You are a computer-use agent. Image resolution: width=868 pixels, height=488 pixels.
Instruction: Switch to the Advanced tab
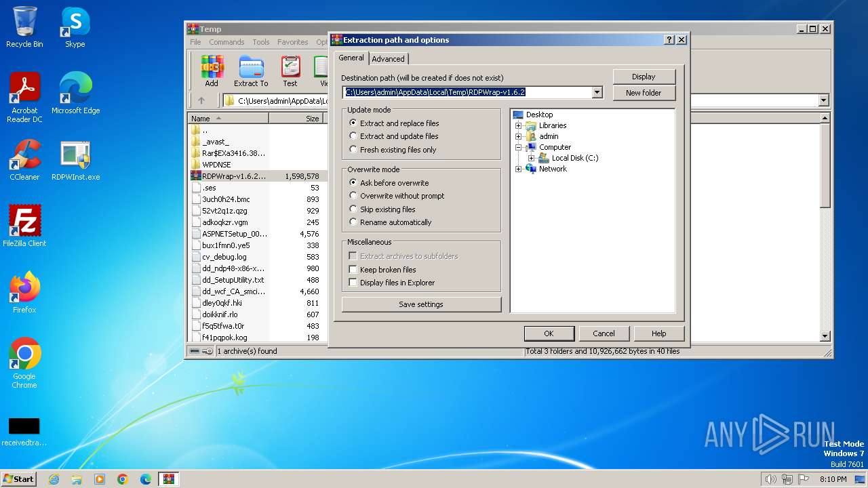(x=388, y=59)
